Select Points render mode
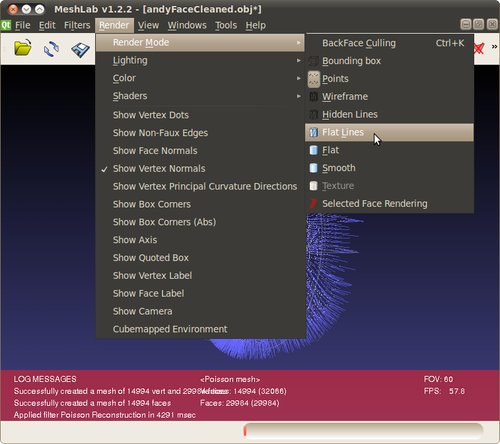The width and height of the screenshot is (500, 444). (x=389, y=79)
